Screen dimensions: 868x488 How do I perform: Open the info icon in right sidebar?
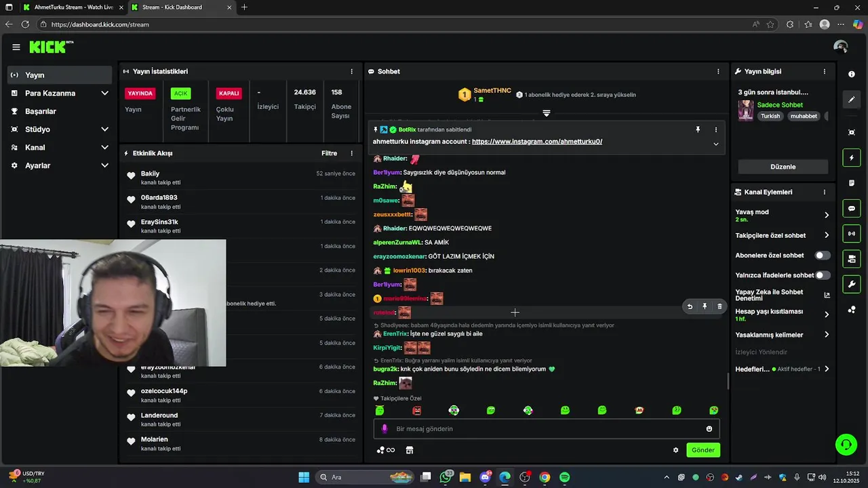852,75
